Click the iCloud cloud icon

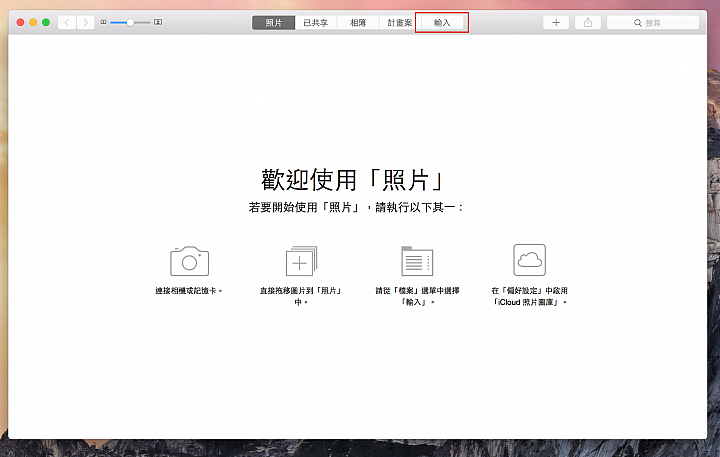point(529,260)
